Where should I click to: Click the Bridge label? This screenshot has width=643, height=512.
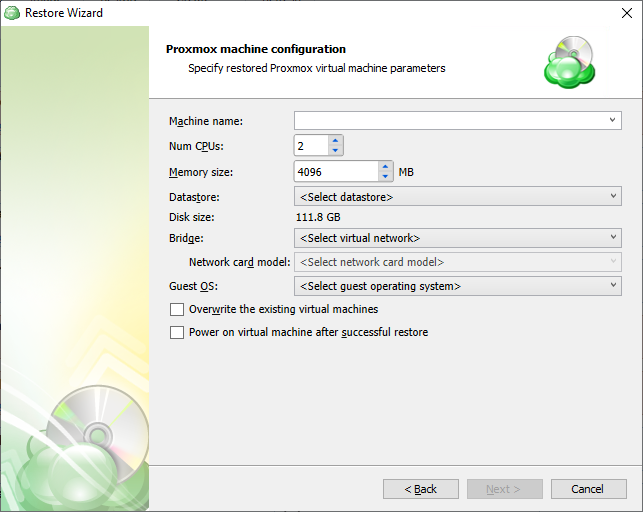(x=186, y=238)
